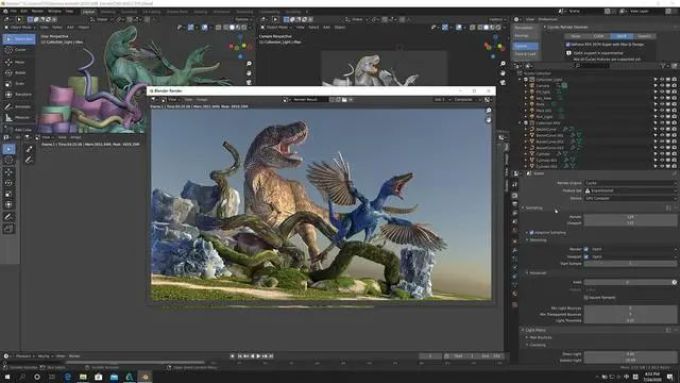Select the Move tool
This screenshot has height=383, width=680.
pyautogui.click(x=19, y=62)
